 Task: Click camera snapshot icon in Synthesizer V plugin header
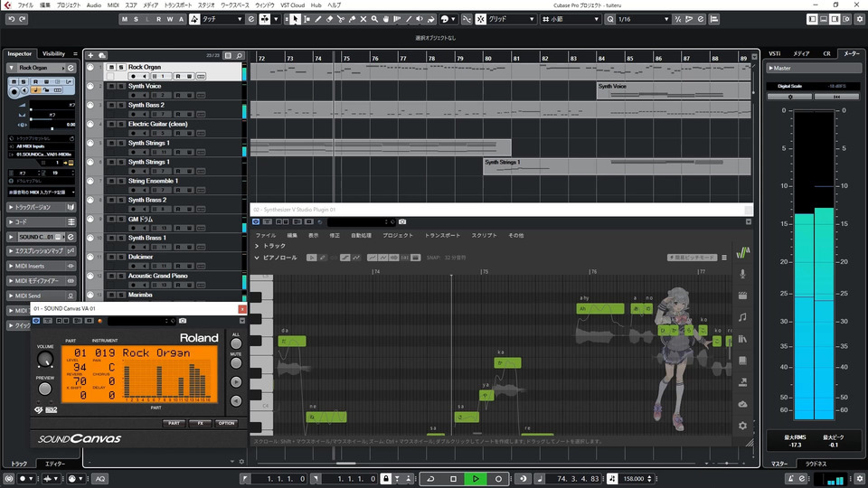(x=402, y=222)
